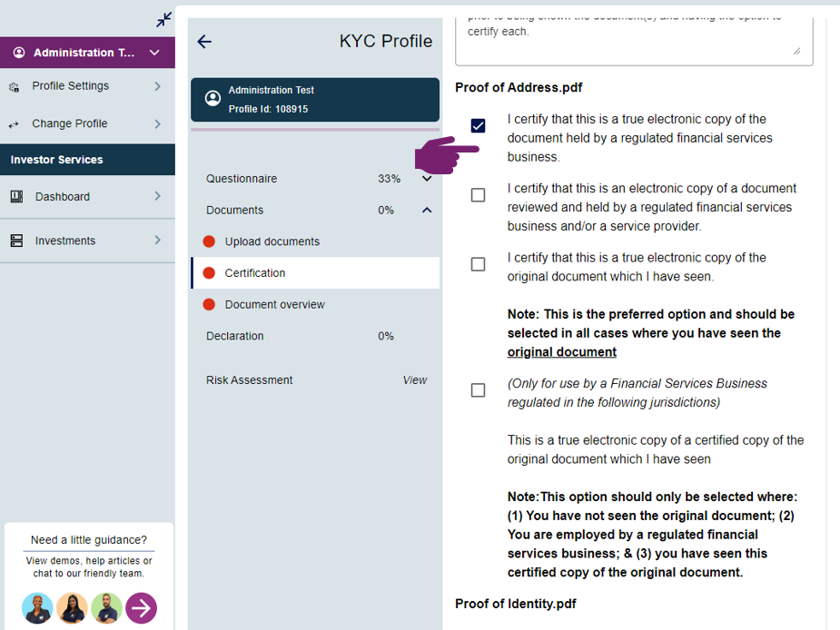Viewport: 840px width, 630px height.
Task: Click the back arrow beside KYC Profile
Action: click(x=204, y=42)
